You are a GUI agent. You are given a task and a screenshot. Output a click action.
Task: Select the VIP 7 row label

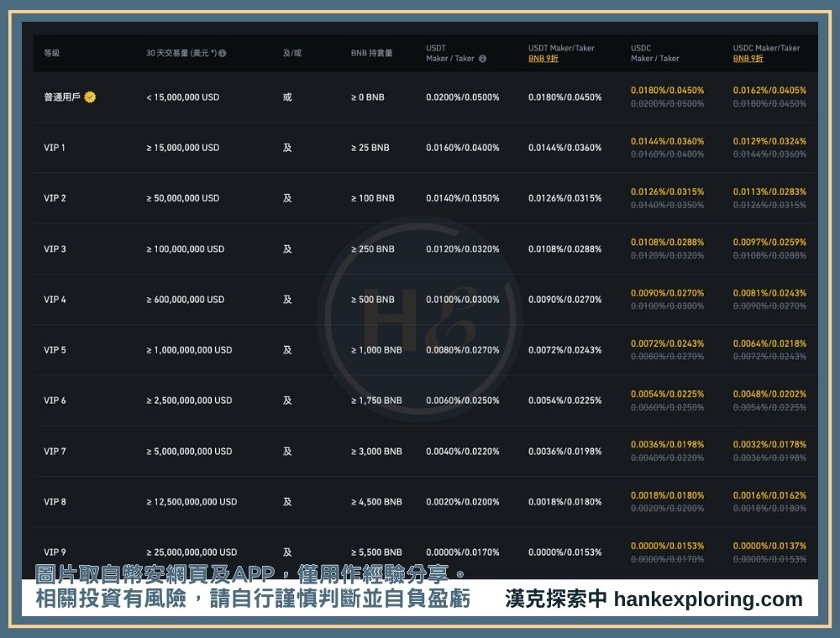(x=55, y=451)
